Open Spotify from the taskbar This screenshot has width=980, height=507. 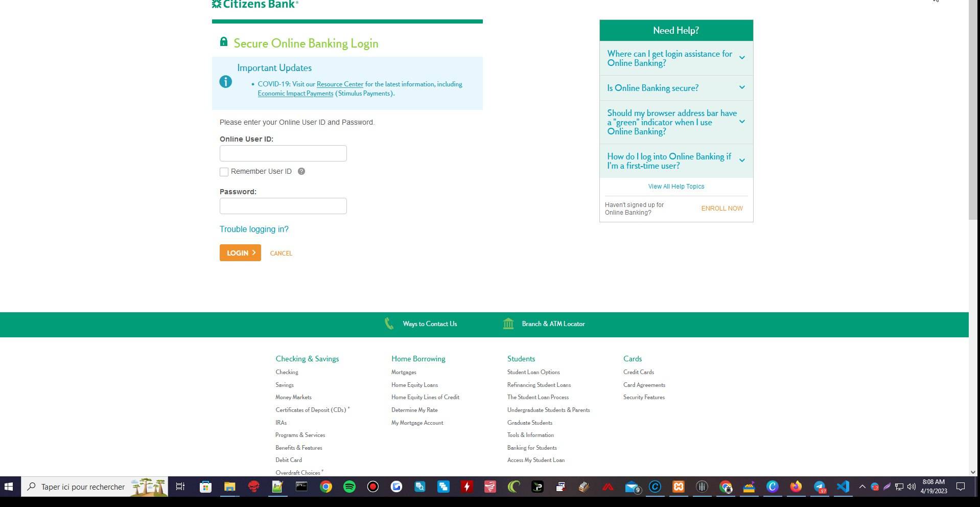(349, 487)
